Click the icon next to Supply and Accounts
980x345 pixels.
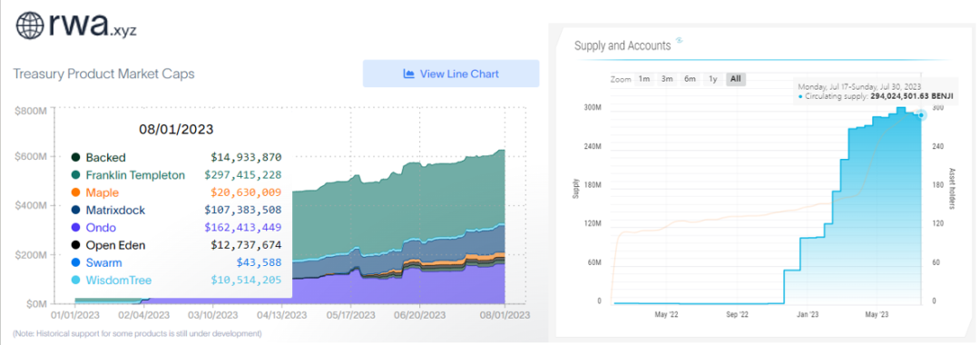(x=680, y=41)
